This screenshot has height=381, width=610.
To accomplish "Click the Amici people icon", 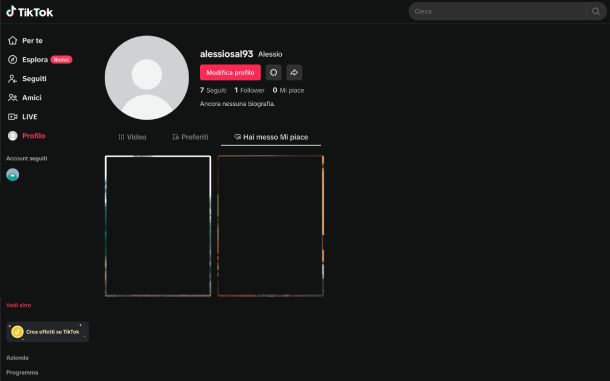I will coord(13,98).
